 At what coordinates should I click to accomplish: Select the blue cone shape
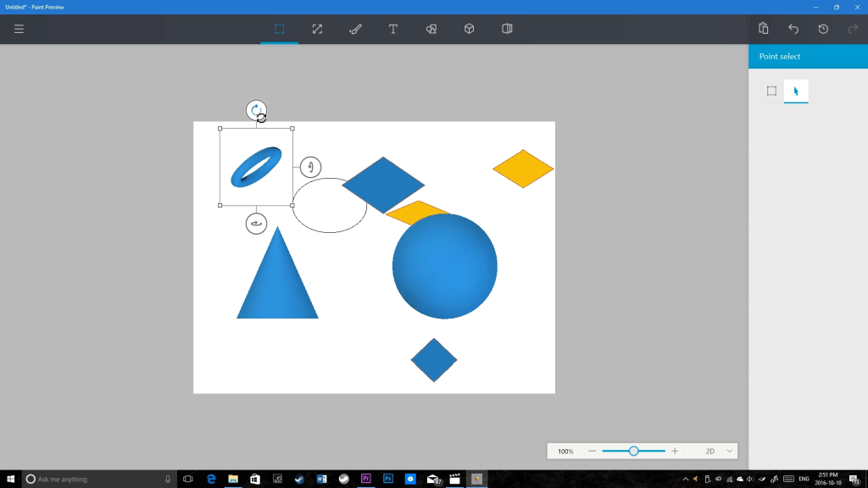click(x=277, y=282)
